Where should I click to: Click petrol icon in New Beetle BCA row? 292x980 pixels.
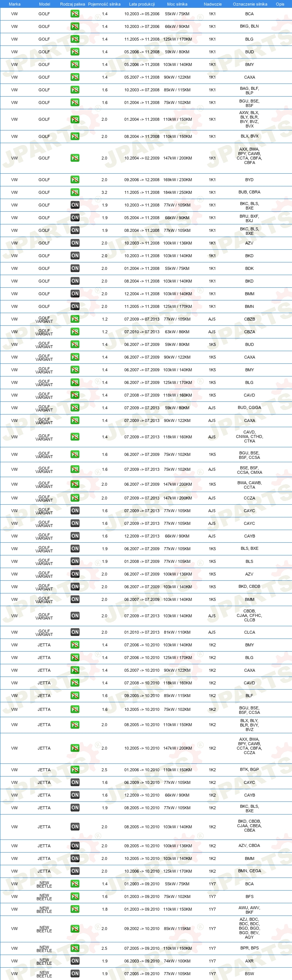pos(75,884)
